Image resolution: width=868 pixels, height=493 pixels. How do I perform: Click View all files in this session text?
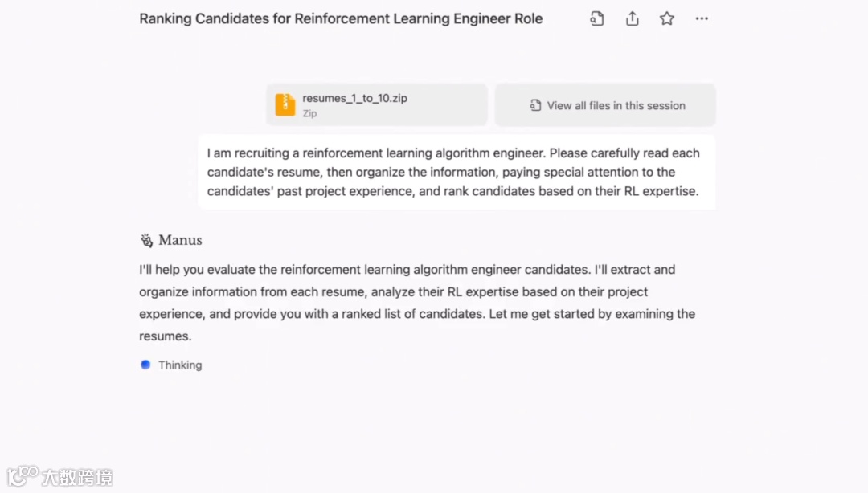616,105
